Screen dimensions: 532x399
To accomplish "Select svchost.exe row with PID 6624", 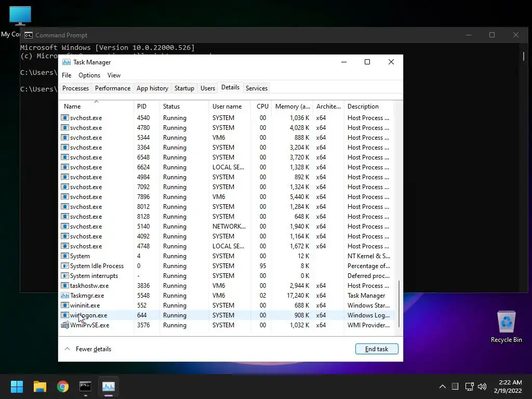I will (227, 167).
